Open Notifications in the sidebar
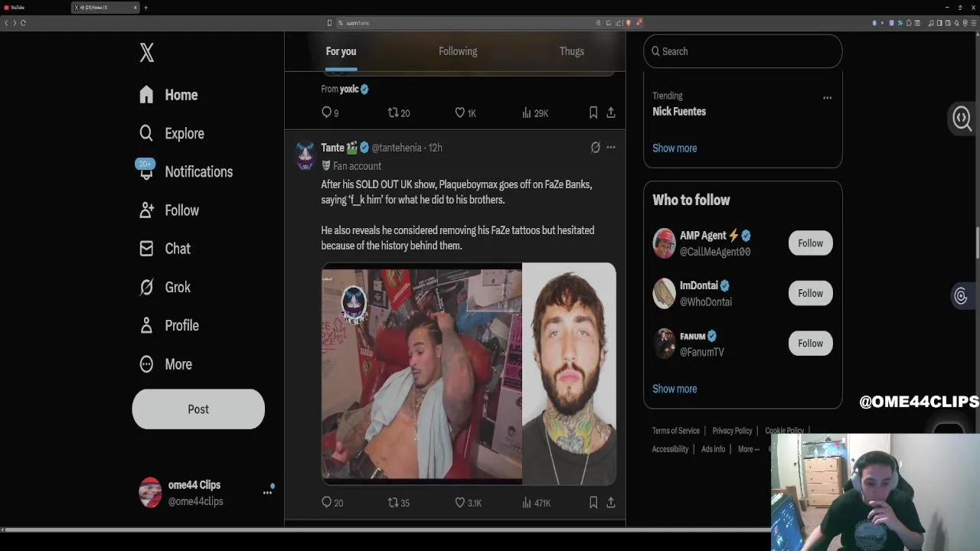The width and height of the screenshot is (980, 551). pyautogui.click(x=186, y=171)
